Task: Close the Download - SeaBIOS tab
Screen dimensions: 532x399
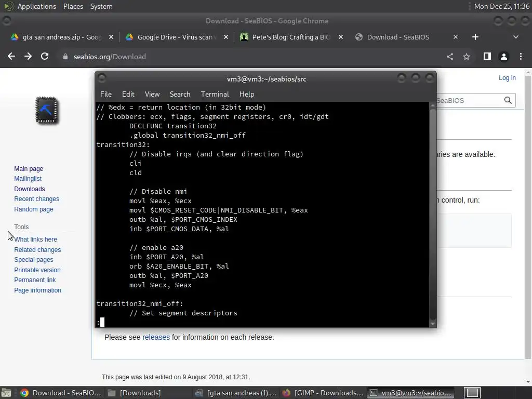Action: click(x=456, y=37)
